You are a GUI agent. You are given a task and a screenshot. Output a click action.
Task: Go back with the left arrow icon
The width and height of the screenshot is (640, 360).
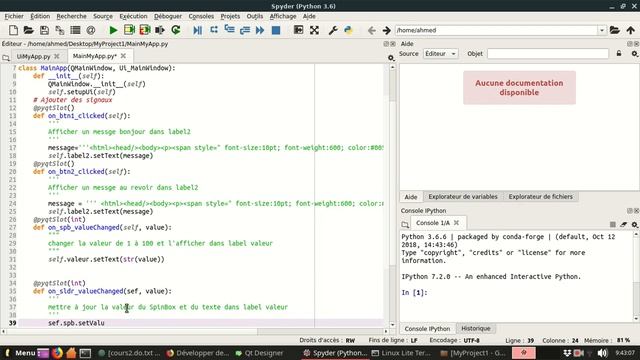[x=371, y=30]
